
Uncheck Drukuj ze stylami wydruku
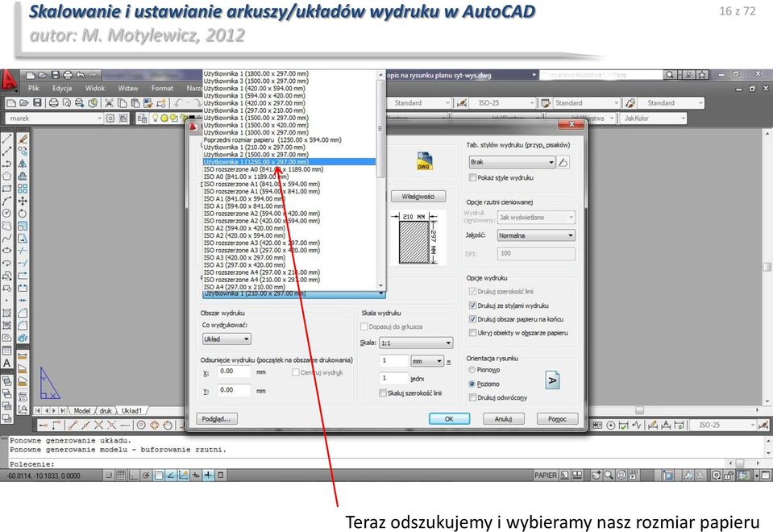473,305
